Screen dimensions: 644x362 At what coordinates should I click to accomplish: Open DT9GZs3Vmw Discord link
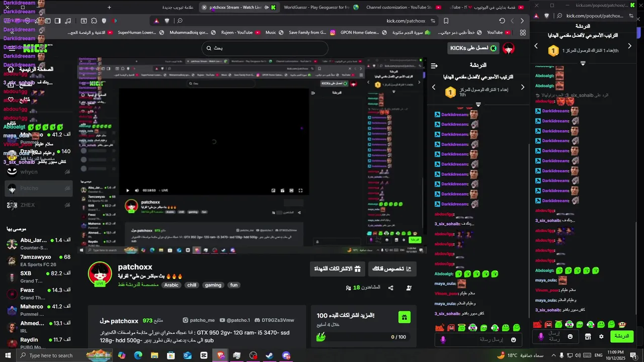click(x=274, y=320)
